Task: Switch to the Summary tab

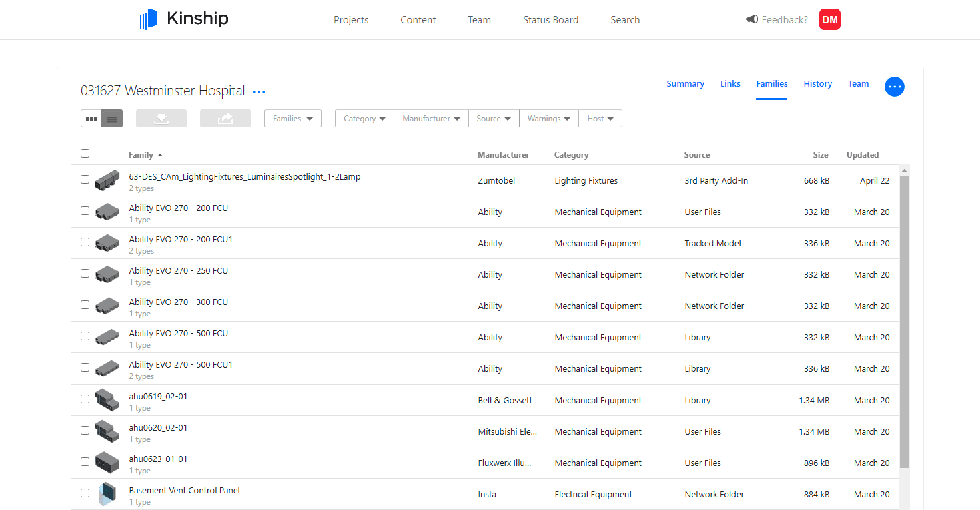Action: (685, 83)
